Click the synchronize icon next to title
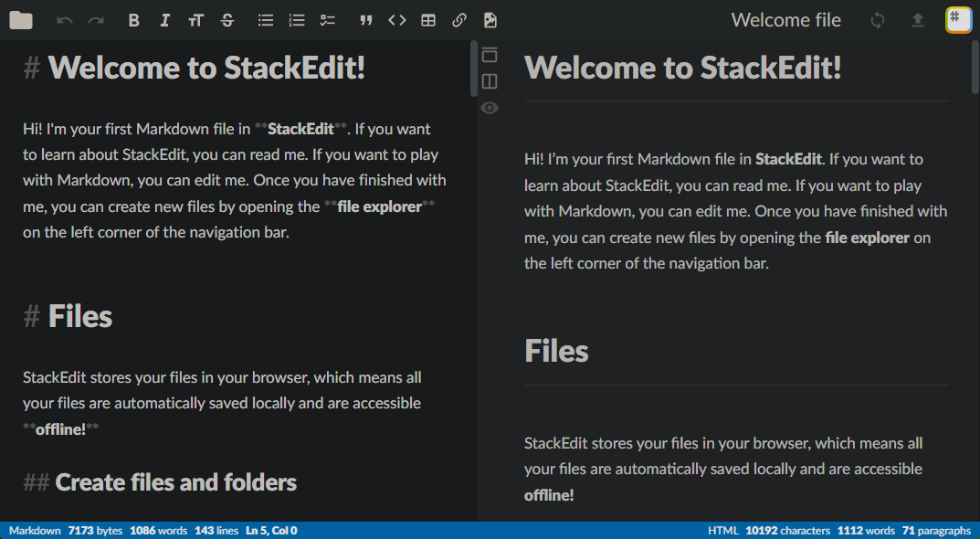This screenshot has height=539, width=980. coord(878,20)
